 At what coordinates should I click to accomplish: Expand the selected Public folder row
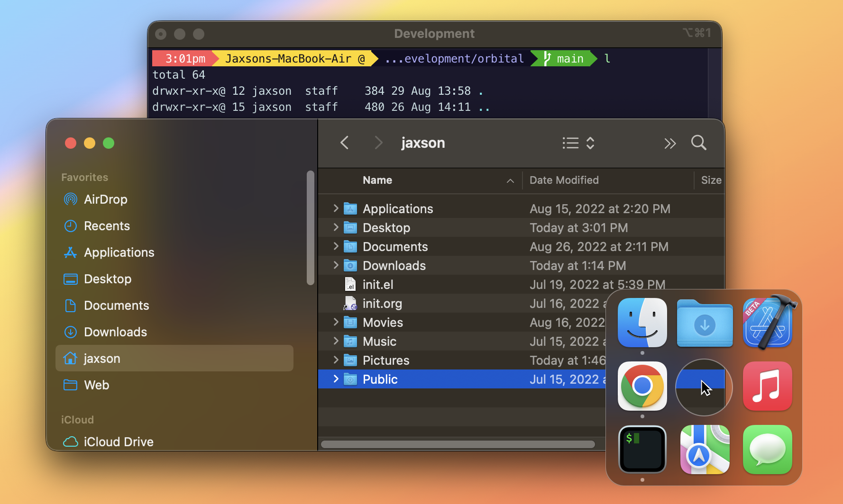tap(336, 379)
